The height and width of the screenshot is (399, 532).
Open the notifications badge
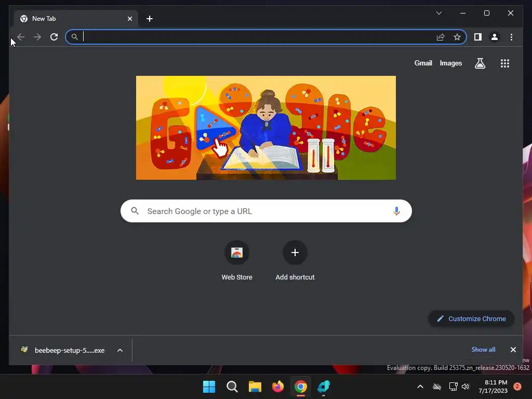[x=517, y=387]
